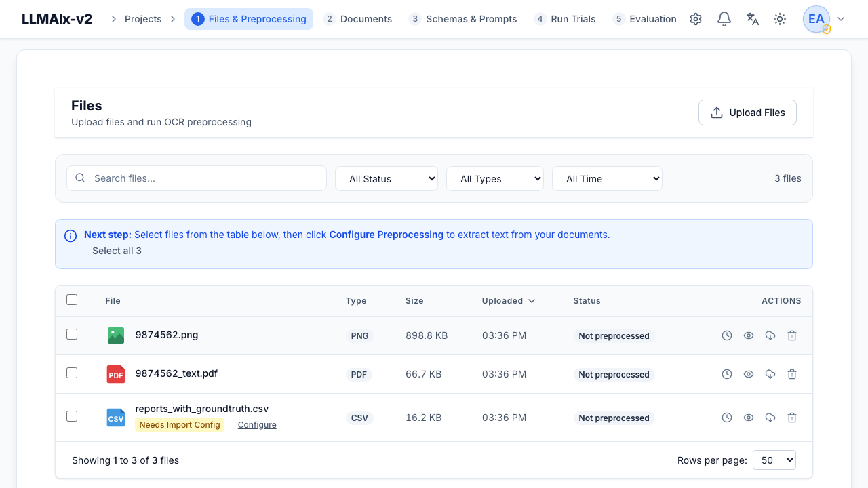Screen dimensions: 868x488
Task: Click the red PDF file icon
Action: [x=116, y=374]
